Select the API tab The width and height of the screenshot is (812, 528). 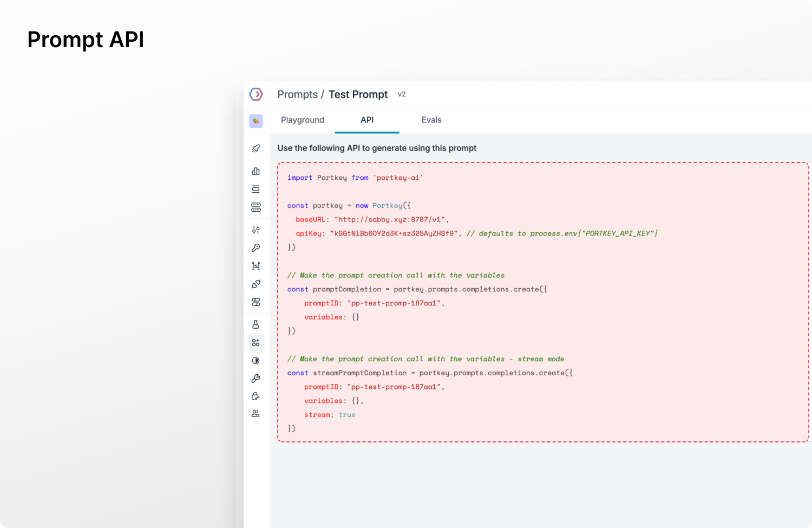pyautogui.click(x=367, y=120)
